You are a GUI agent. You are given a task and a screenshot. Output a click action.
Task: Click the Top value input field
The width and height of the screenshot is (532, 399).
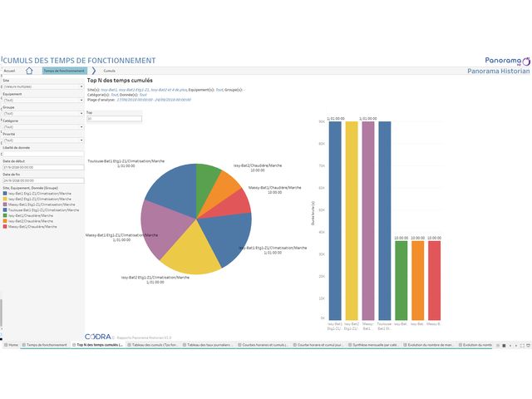tap(114, 118)
